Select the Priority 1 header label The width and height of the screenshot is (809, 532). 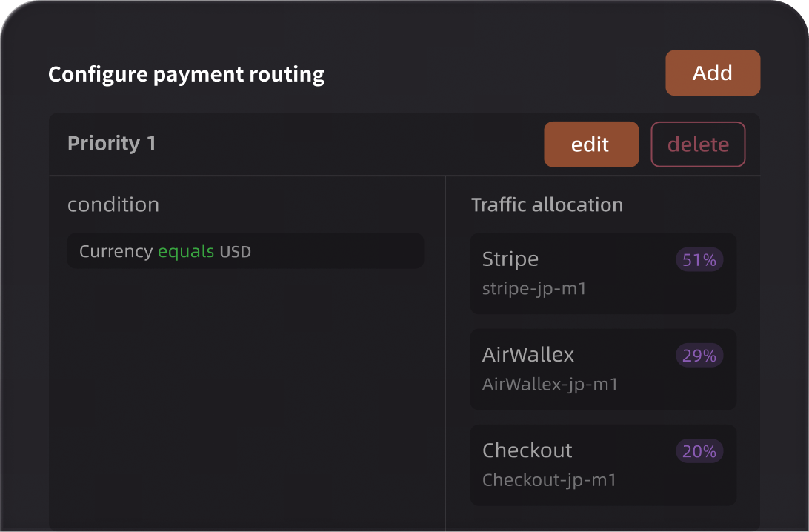point(112,143)
